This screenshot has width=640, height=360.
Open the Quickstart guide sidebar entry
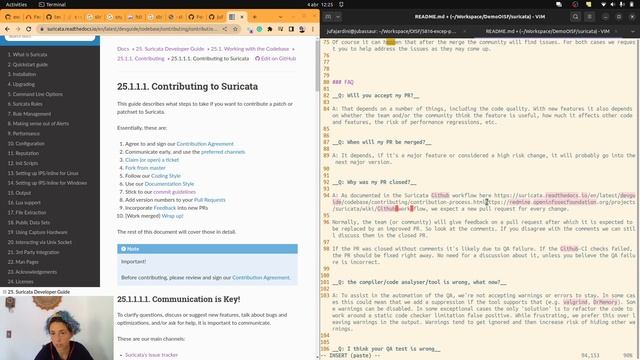tap(28, 64)
